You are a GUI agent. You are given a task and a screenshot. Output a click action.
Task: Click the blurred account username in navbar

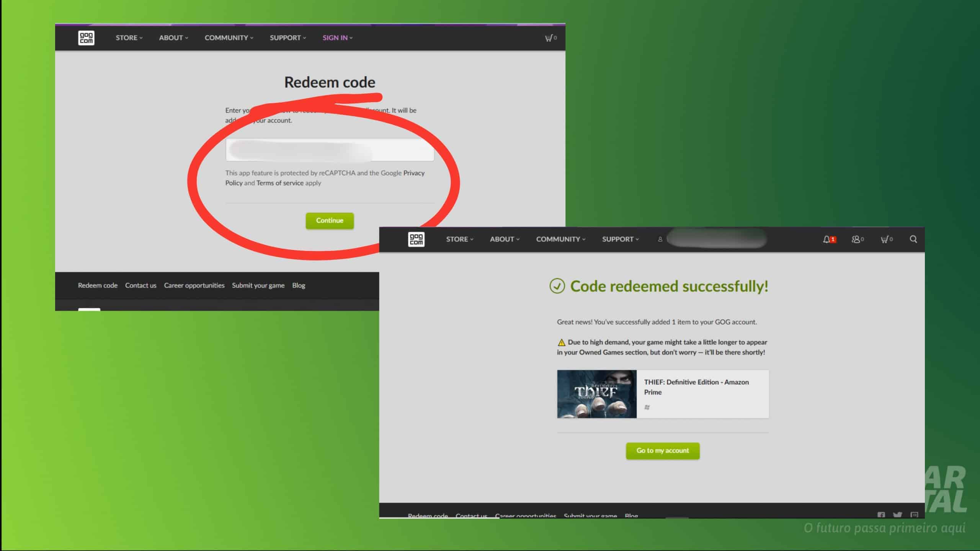point(717,239)
